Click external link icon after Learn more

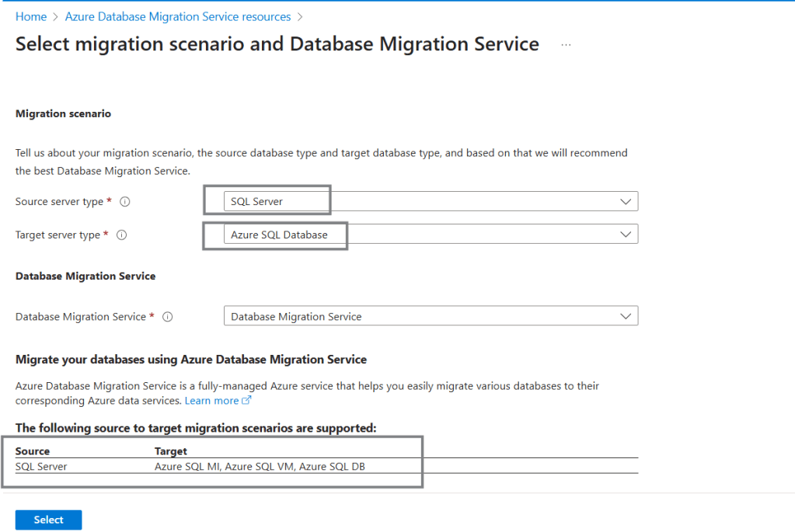pyautogui.click(x=247, y=401)
